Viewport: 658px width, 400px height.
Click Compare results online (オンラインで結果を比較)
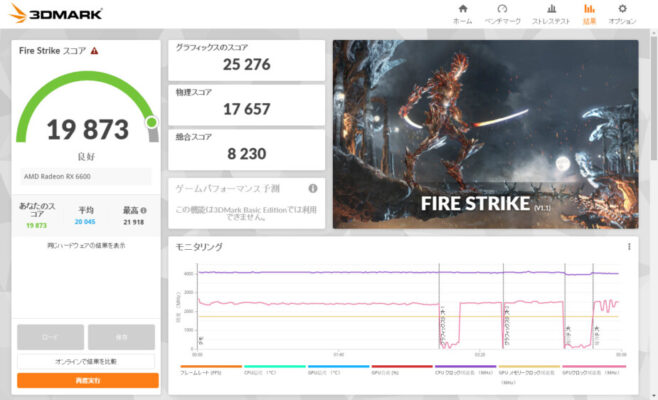[86, 361]
